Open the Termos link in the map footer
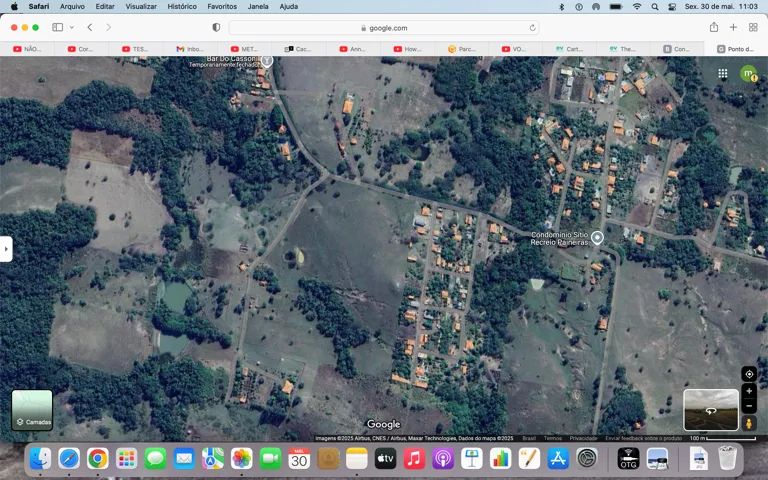Screen dimensions: 768x480 [x=552, y=438]
